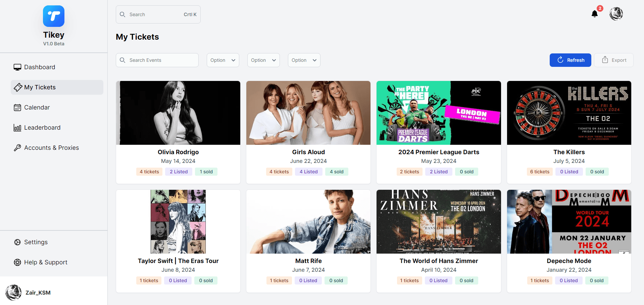The image size is (644, 305).
Task: Click the Zaïr_KSM user profile at bottom
Action: (38, 293)
